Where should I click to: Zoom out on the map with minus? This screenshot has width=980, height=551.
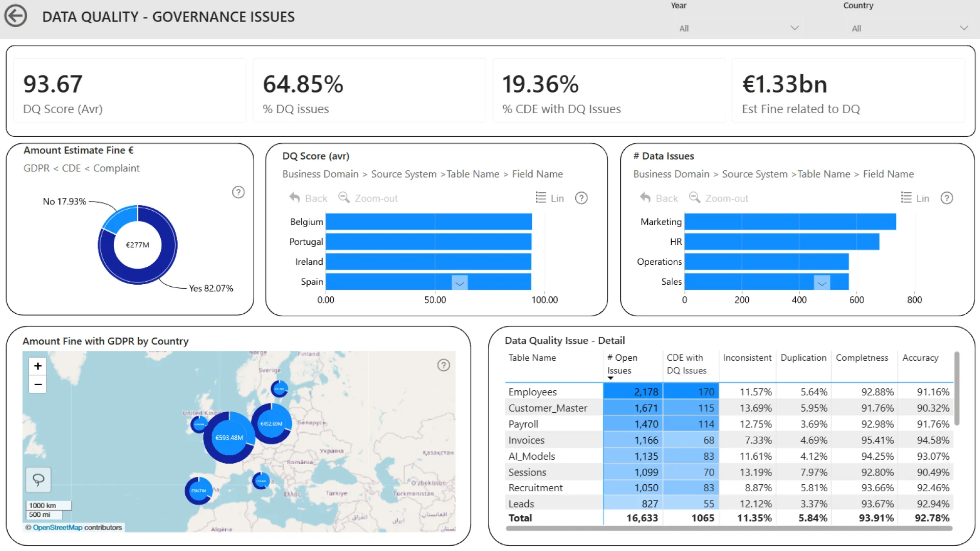38,384
